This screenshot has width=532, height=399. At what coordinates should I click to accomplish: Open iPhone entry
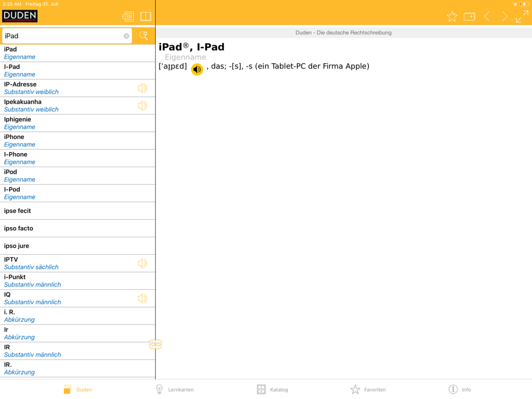[78, 141]
